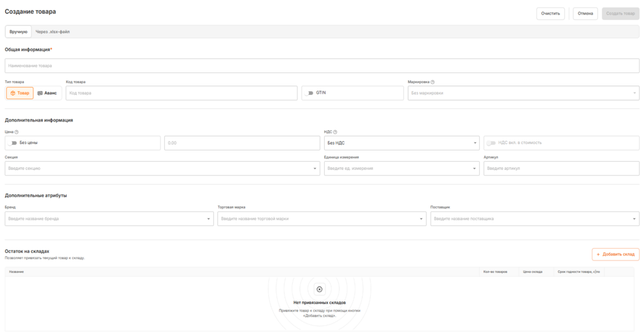Expand the Секция dropdown

pos(162,169)
